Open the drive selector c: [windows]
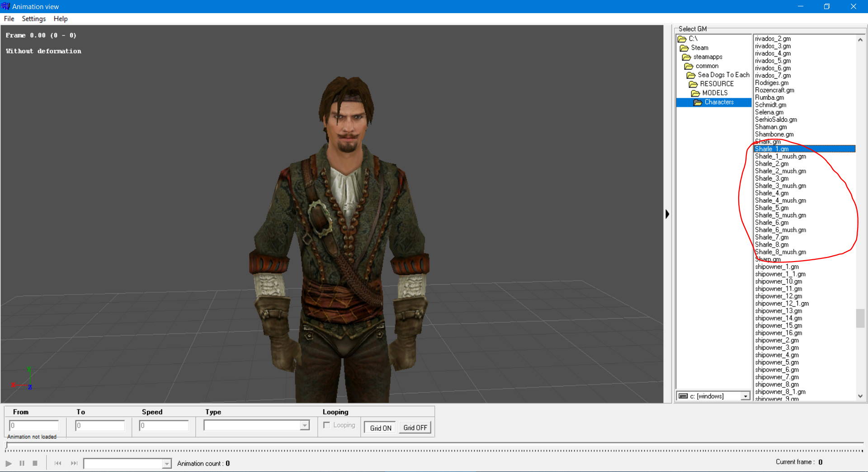Screen dimensions: 868x472 [714, 396]
